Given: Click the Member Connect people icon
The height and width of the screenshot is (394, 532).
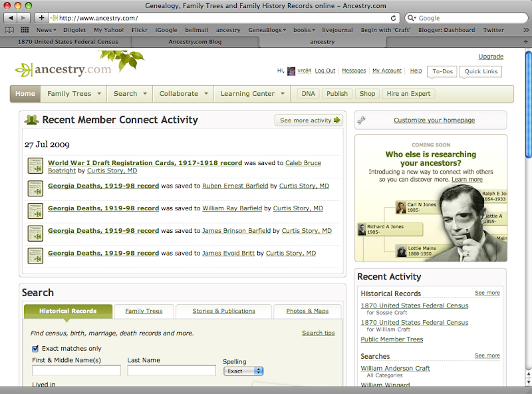Looking at the screenshot, I should point(31,120).
